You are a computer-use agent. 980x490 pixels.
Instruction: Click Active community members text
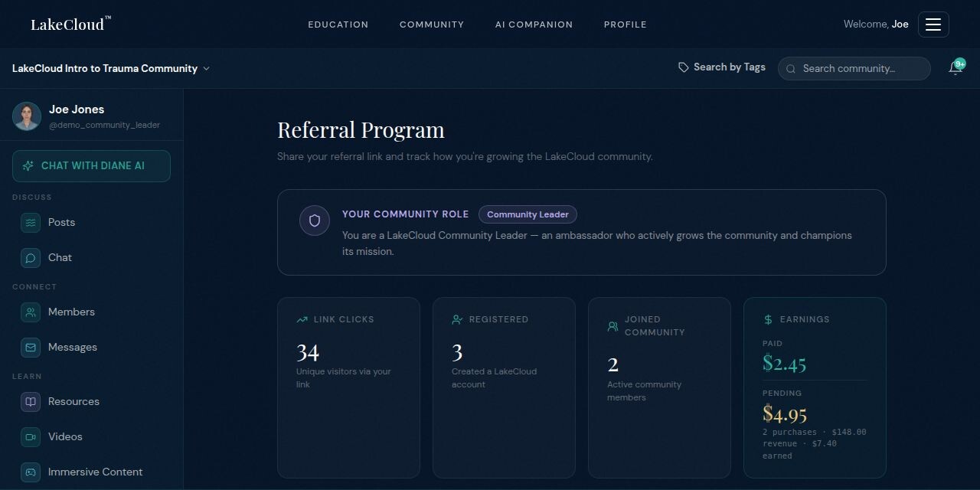[644, 391]
